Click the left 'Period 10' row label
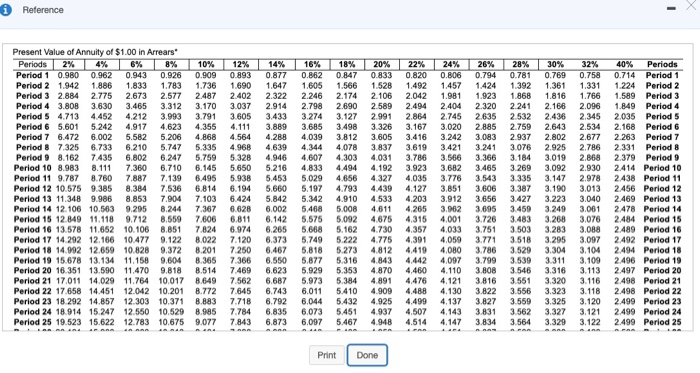Screen dimensions: 700x373 pos(33,168)
